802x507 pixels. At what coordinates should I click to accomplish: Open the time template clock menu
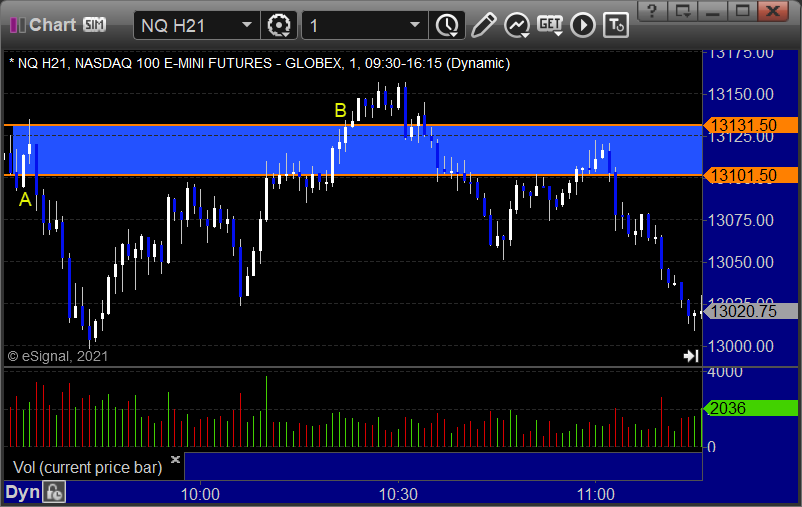click(x=447, y=25)
